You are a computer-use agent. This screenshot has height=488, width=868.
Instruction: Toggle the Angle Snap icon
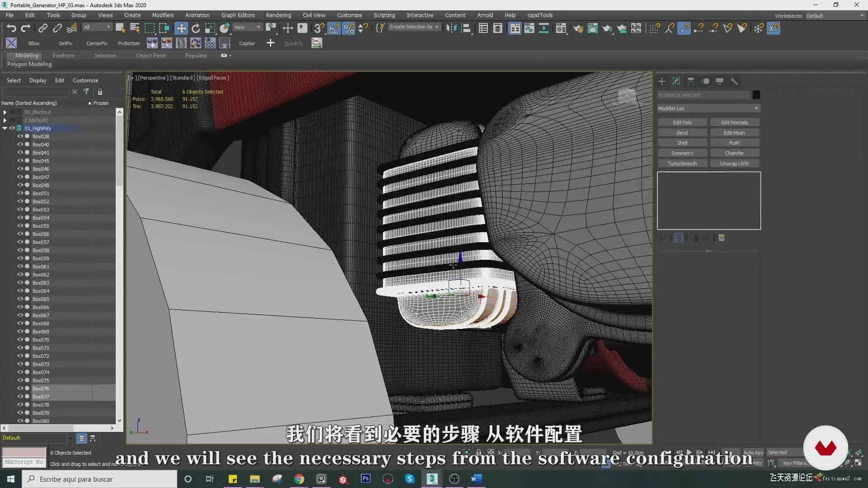coord(334,28)
